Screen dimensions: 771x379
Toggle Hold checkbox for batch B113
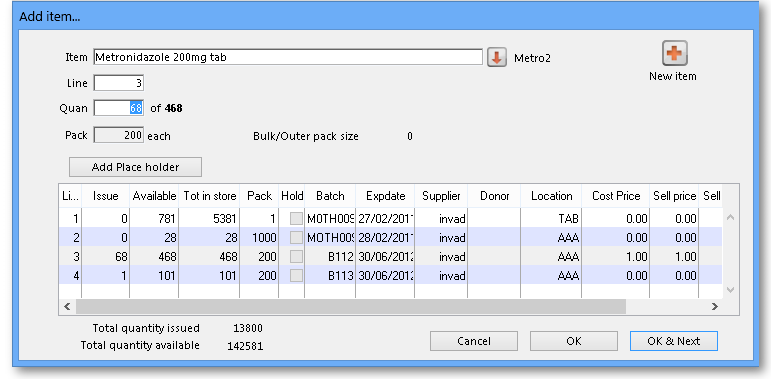[296, 275]
